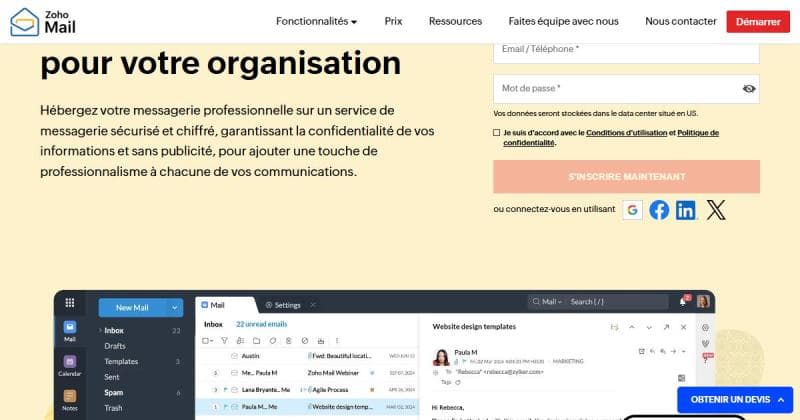This screenshot has height=420, width=800.
Task: Click the filter funnel icon
Action: coord(224,341)
